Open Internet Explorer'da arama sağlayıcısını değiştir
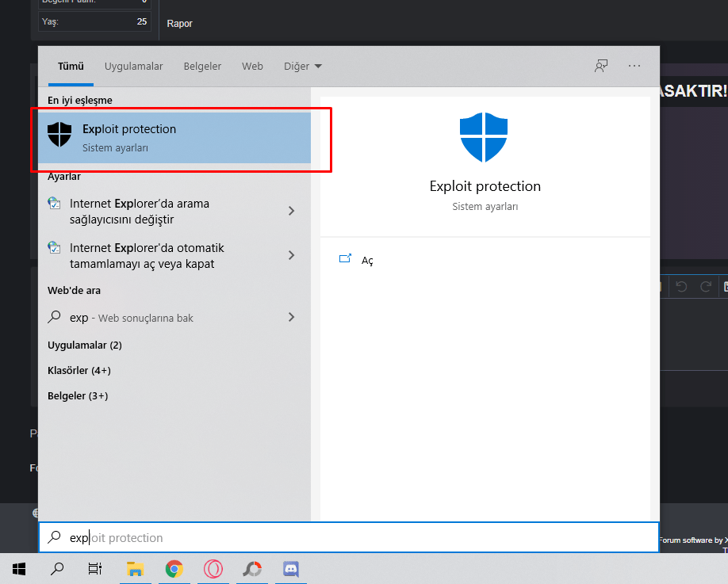Viewport: 728px width, 584px height. tap(174, 211)
